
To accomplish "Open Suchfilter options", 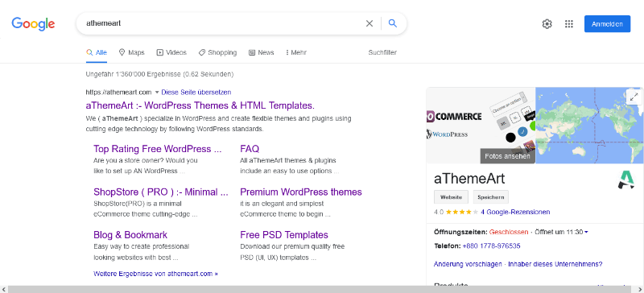I will point(382,52).
